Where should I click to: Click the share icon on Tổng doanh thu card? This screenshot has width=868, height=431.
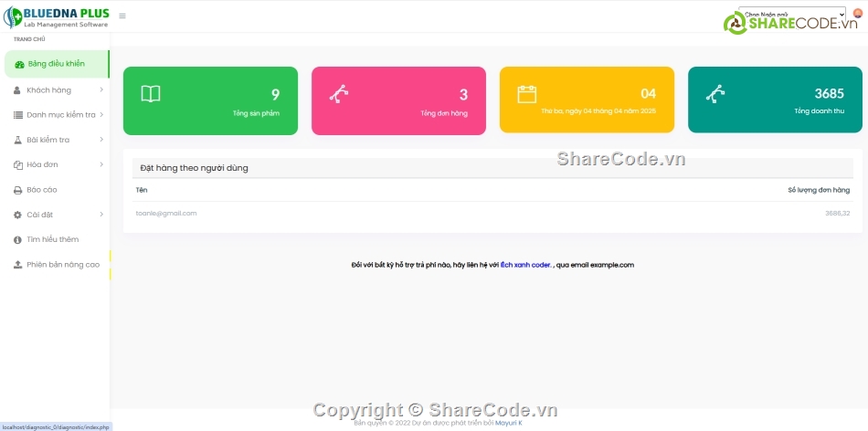[x=715, y=93]
